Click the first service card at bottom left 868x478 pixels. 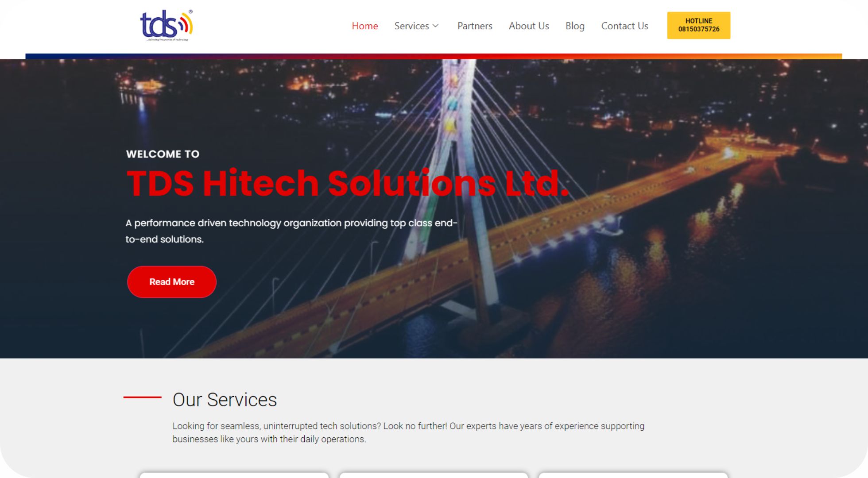[x=234, y=475]
